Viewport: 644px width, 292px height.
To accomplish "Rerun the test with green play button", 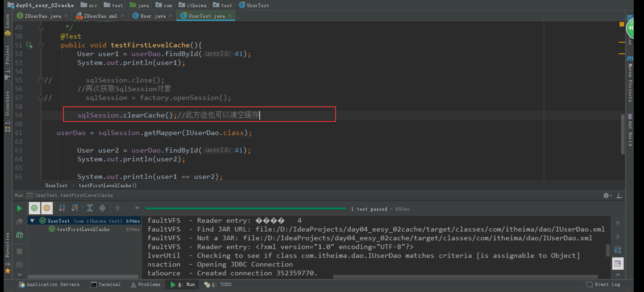I will (x=19, y=208).
